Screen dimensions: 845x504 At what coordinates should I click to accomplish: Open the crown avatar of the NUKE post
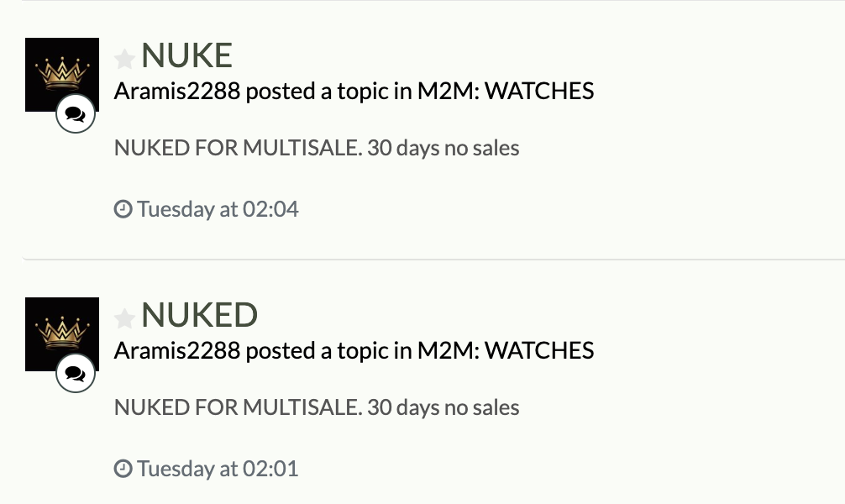pyautogui.click(x=62, y=75)
